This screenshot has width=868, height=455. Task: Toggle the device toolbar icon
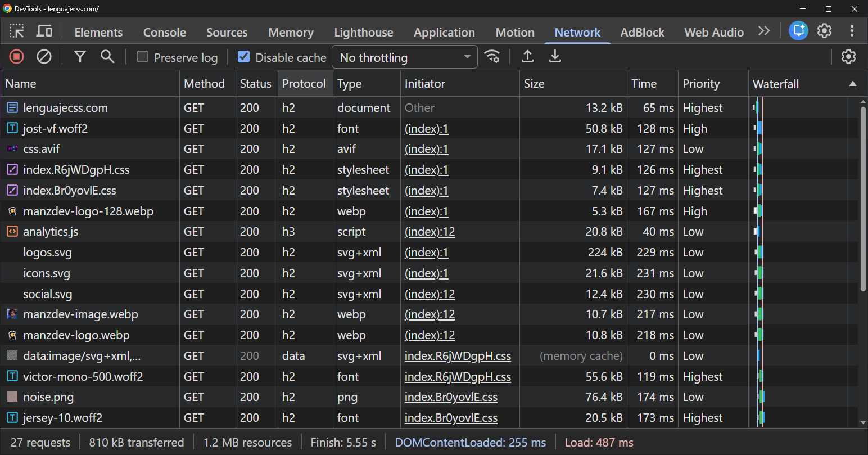click(44, 31)
